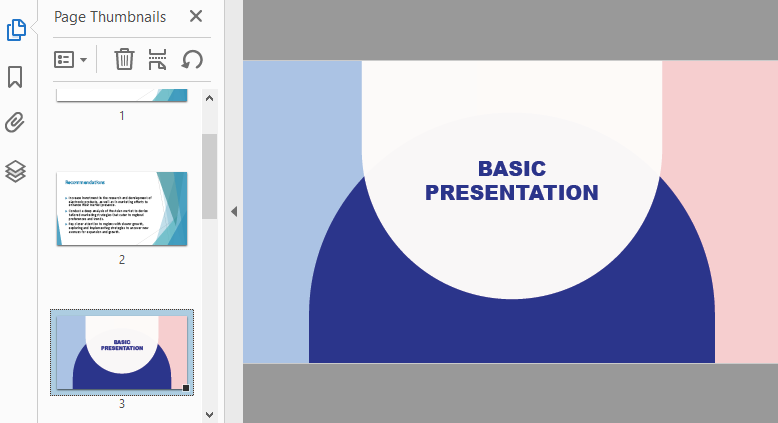
Task: Click the trash icon to delete pages
Action: pyautogui.click(x=124, y=59)
